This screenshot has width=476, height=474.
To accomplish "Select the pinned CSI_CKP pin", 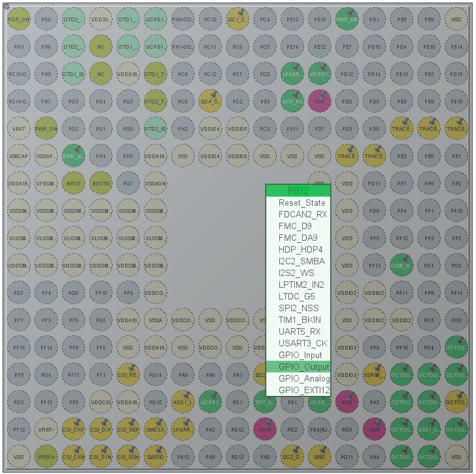I will click(x=74, y=429).
